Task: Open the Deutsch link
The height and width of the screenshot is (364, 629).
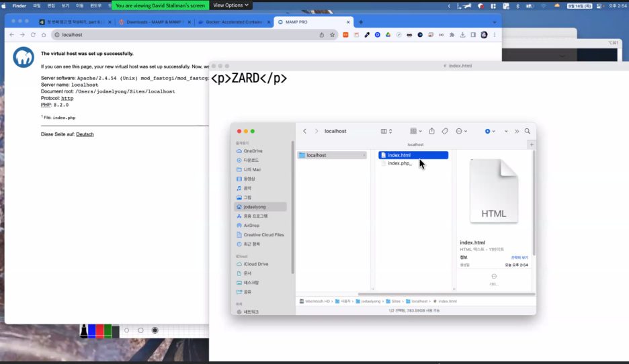Action: pyautogui.click(x=85, y=134)
